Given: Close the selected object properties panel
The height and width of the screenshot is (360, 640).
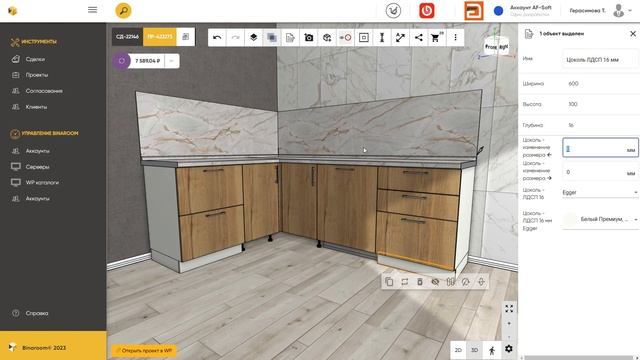Looking at the screenshot, I should 633,33.
